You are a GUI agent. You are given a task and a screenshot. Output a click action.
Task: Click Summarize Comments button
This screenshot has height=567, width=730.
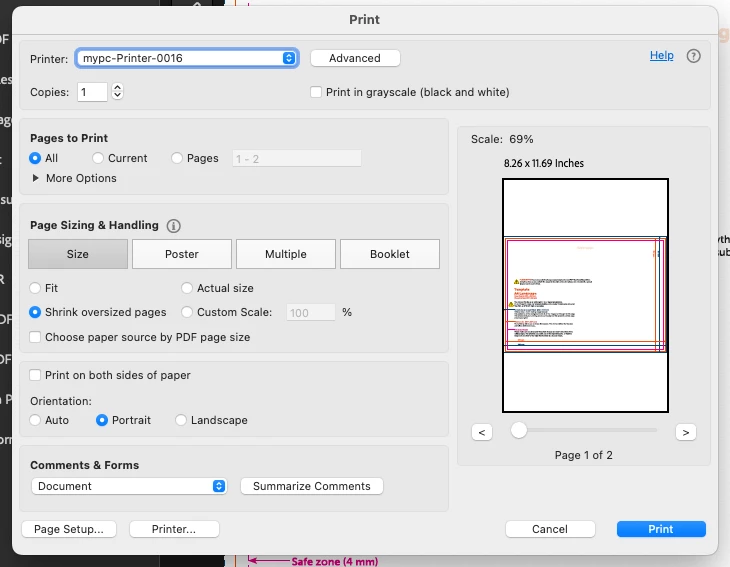312,486
